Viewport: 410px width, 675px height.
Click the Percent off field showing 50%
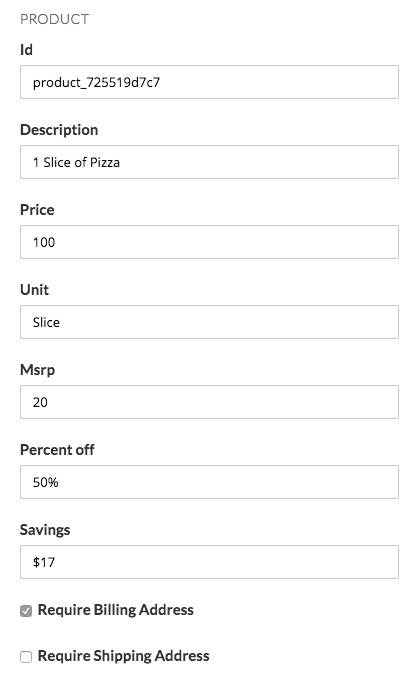coord(209,482)
